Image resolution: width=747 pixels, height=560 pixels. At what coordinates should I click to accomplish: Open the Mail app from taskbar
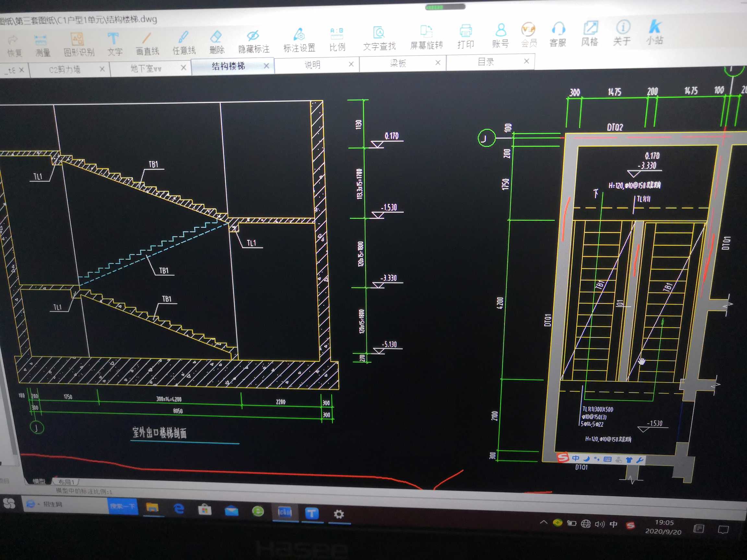[231, 511]
